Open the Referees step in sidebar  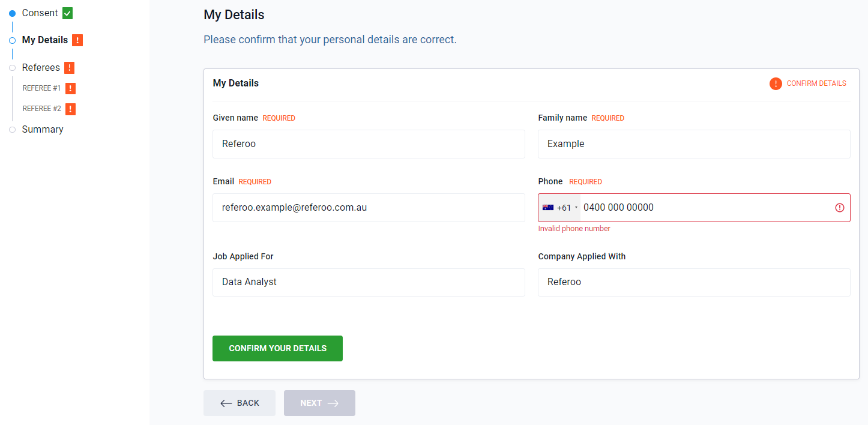pos(41,68)
